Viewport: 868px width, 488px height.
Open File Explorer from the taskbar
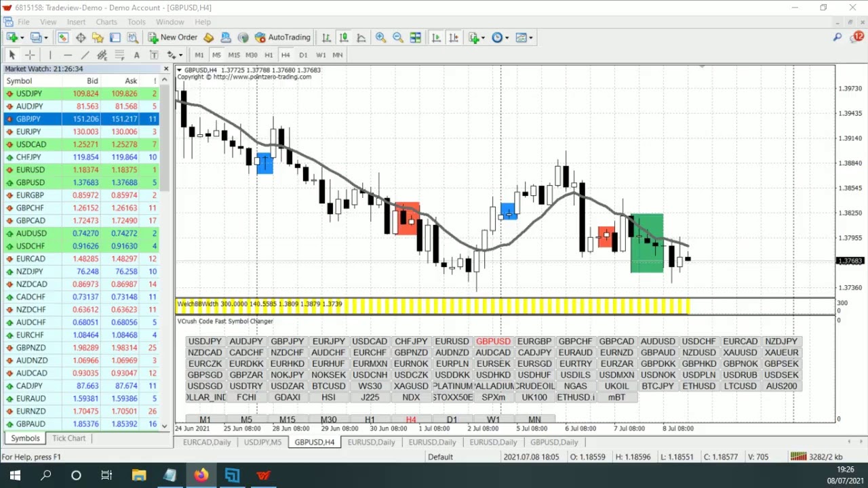click(x=138, y=475)
